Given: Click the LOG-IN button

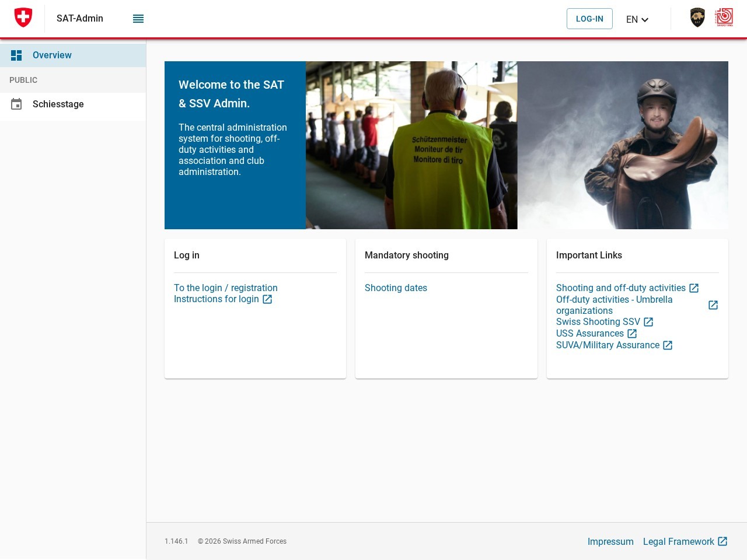Looking at the screenshot, I should (589, 19).
